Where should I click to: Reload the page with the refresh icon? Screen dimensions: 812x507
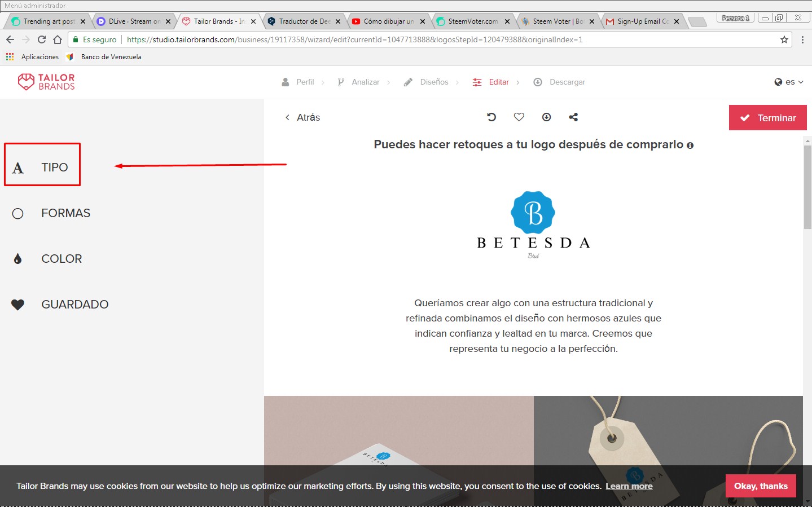[42, 39]
